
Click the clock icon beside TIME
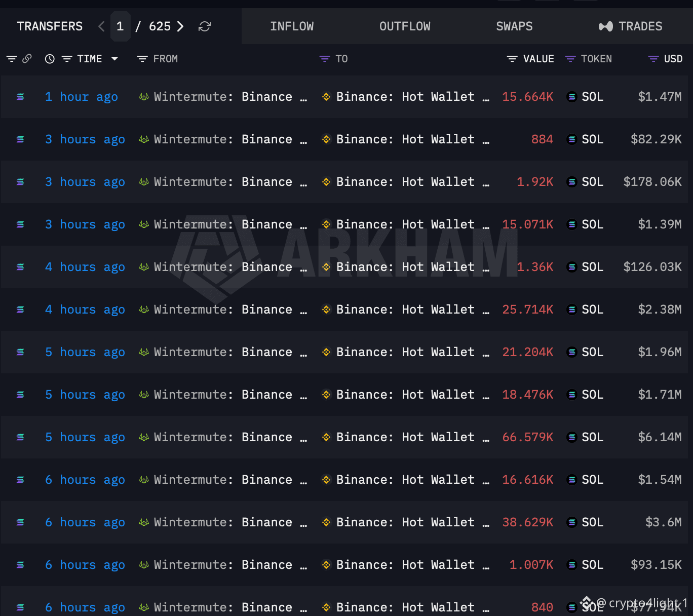50,59
